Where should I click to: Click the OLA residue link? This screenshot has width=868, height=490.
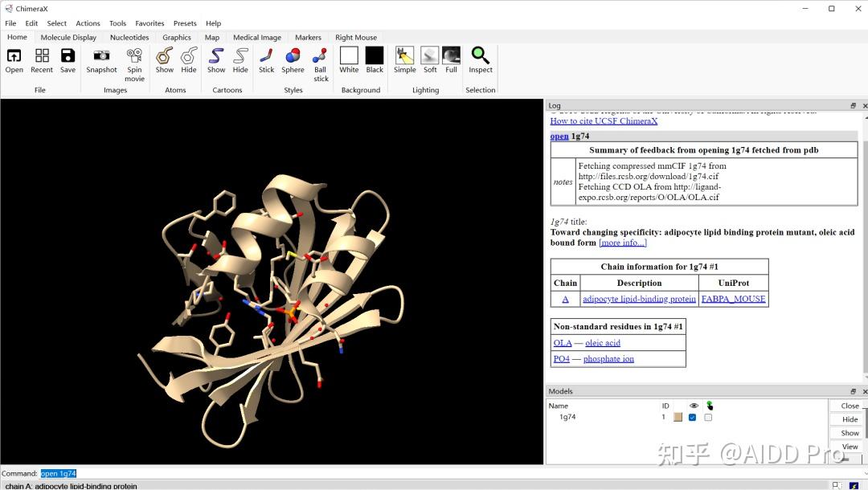click(x=562, y=343)
